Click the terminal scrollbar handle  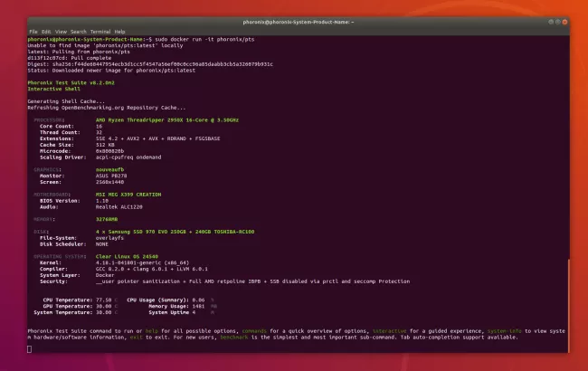(568, 305)
